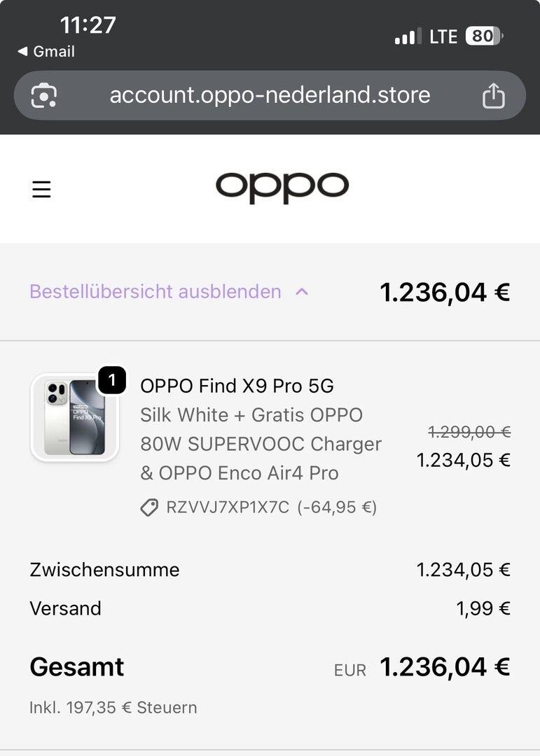This screenshot has height=756, width=540.
Task: Tap the Versand shipping cost 1,99 €
Action: click(483, 608)
